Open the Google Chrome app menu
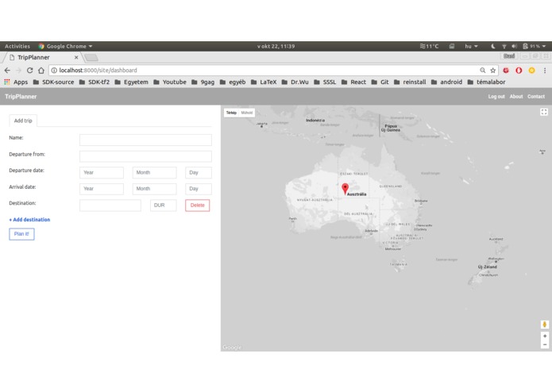 tap(65, 46)
